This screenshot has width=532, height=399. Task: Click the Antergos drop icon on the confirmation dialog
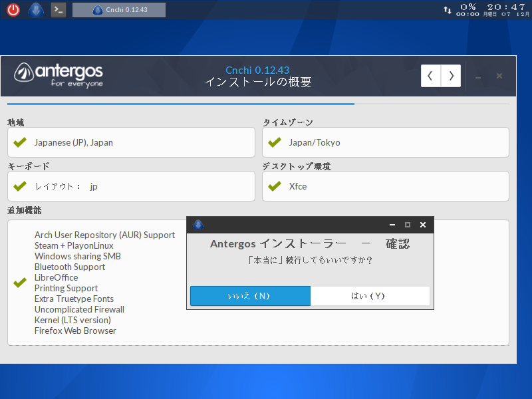click(198, 225)
